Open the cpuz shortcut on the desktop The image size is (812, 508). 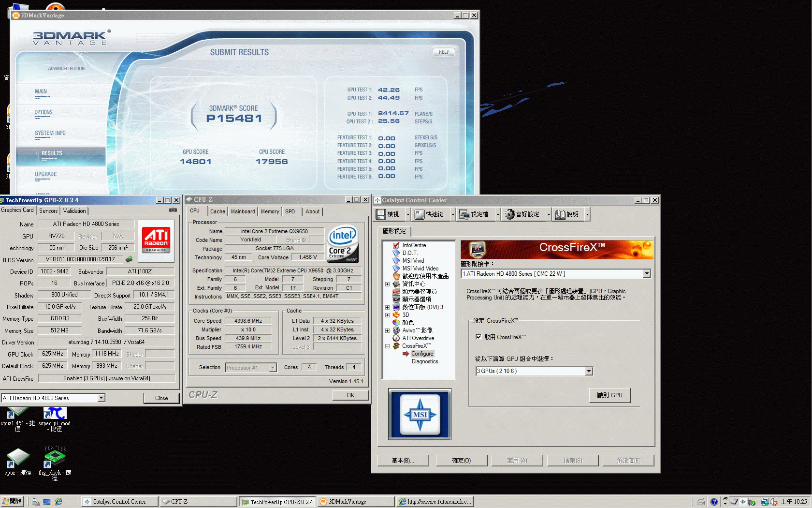(18, 463)
